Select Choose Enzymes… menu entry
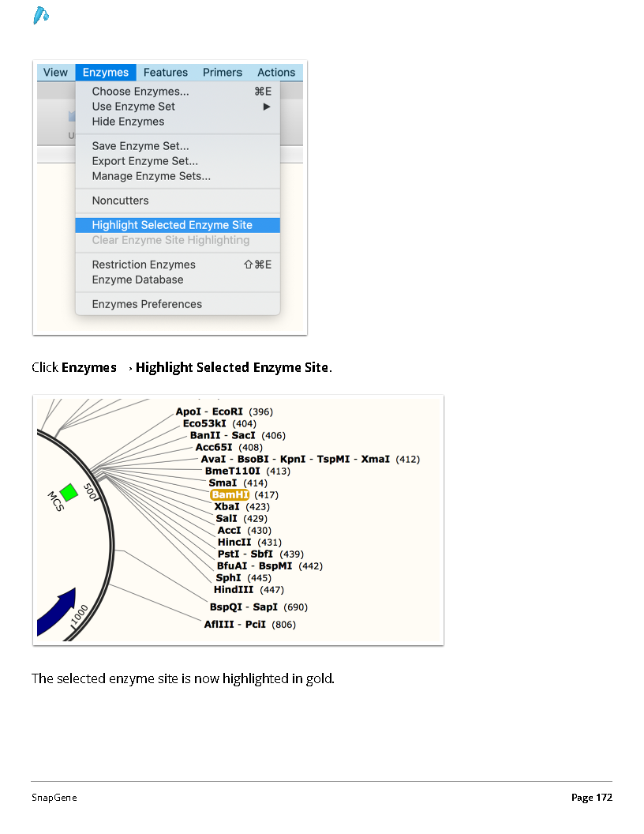 pos(178,92)
